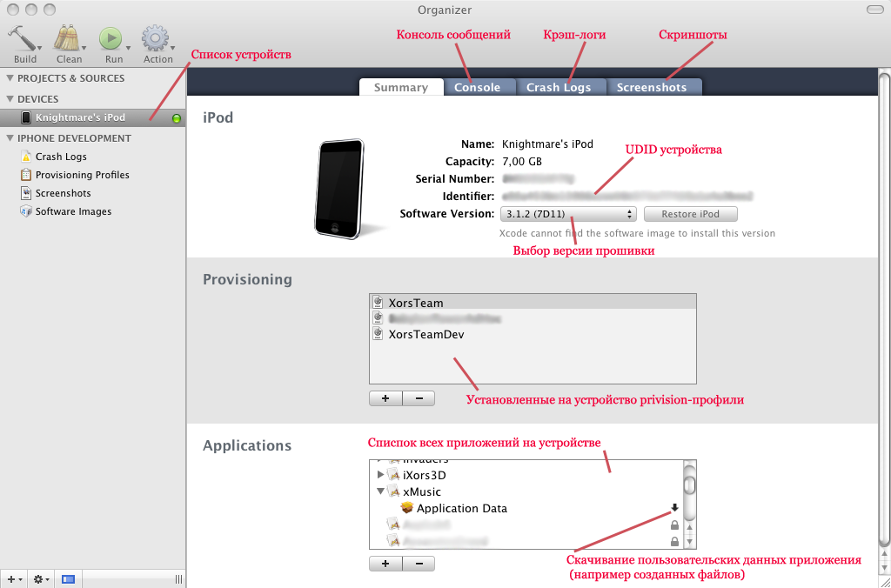Click the Provisioning Profiles icon
The height and width of the screenshot is (588, 891).
(x=26, y=175)
